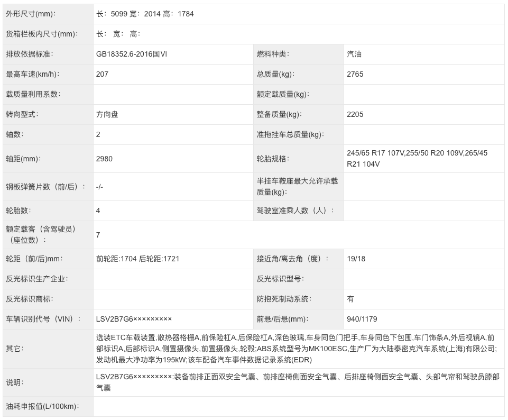Select the steering type value 方向盘
The width and height of the screenshot is (508, 420).
(x=107, y=114)
